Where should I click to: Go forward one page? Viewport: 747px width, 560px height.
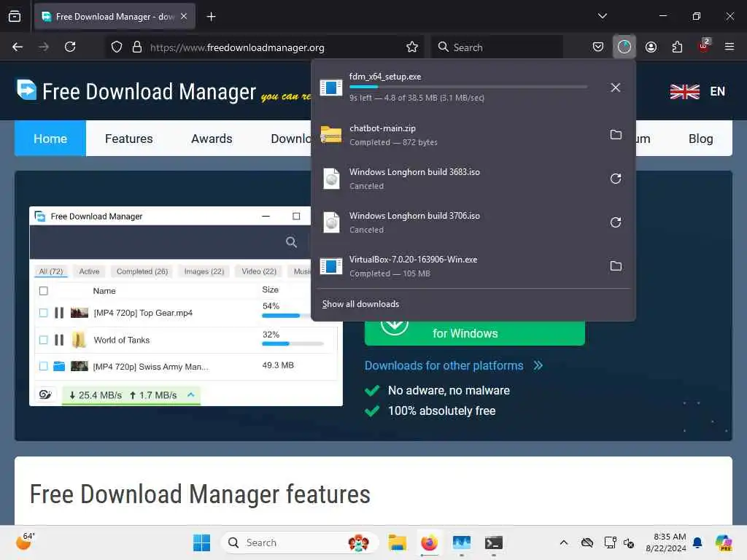(x=44, y=47)
